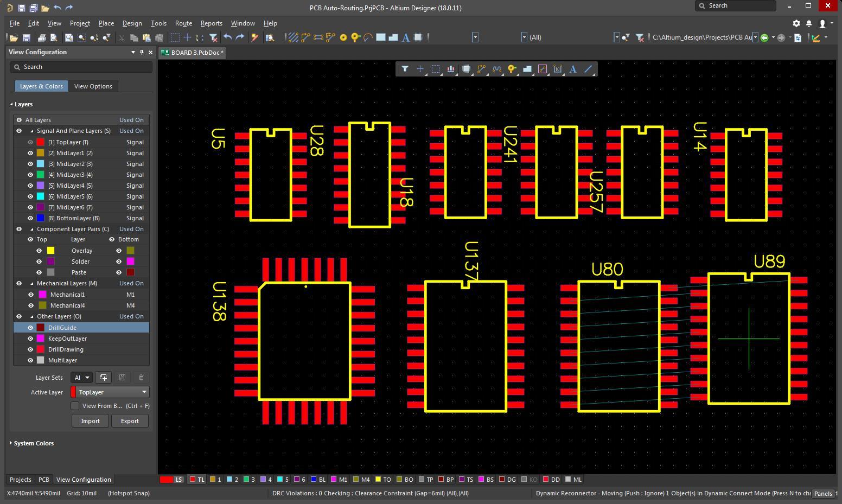Hide the BottomLayer (B) layer
842x504 pixels.
30,218
